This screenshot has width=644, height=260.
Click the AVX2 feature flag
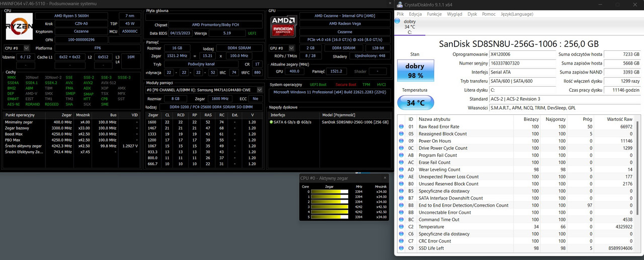tap(88, 83)
